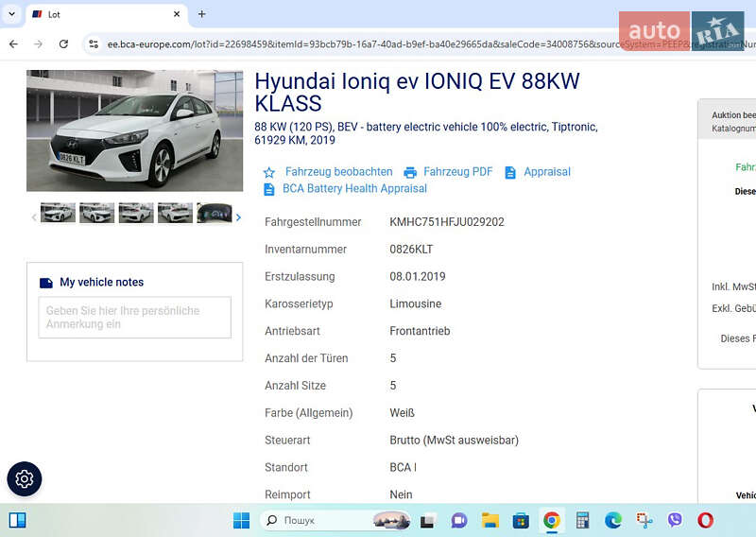Image resolution: width=756 pixels, height=537 pixels.
Task: Click the Weiß color value
Action: pos(403,413)
